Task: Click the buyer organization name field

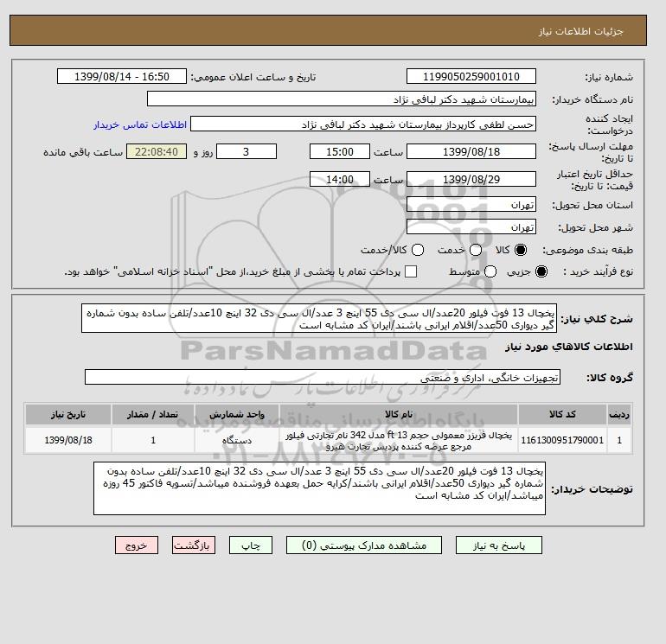Action: (x=342, y=99)
